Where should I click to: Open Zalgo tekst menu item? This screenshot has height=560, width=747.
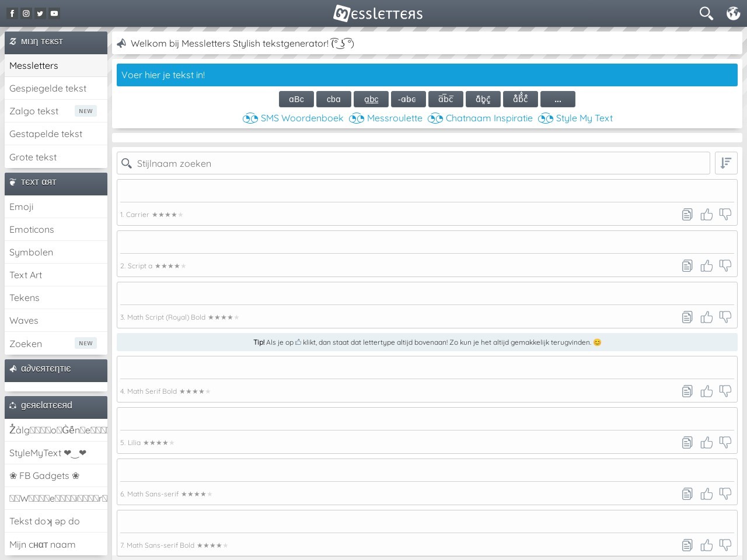pyautogui.click(x=56, y=111)
